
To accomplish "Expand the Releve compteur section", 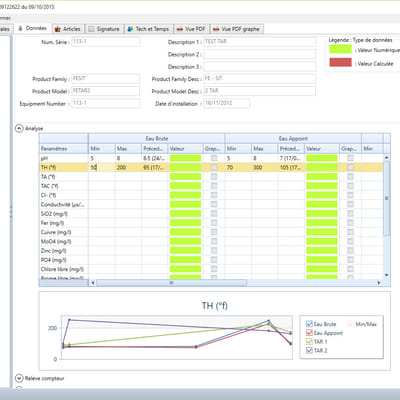I will pos(19,378).
